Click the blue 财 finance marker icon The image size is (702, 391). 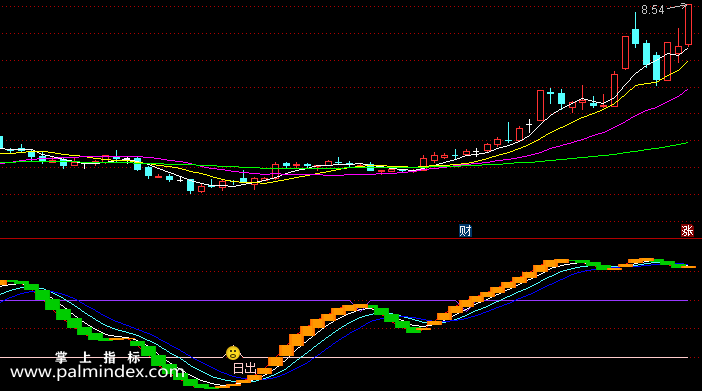(x=465, y=231)
